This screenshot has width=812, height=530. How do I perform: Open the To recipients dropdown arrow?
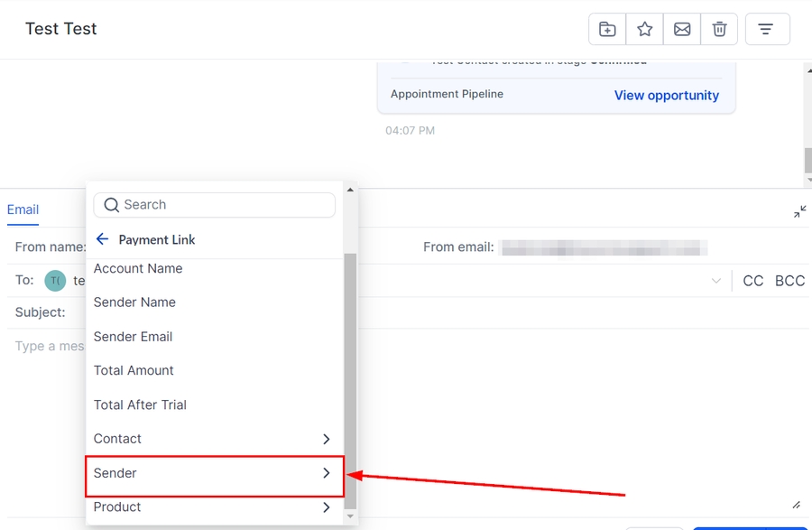point(716,281)
